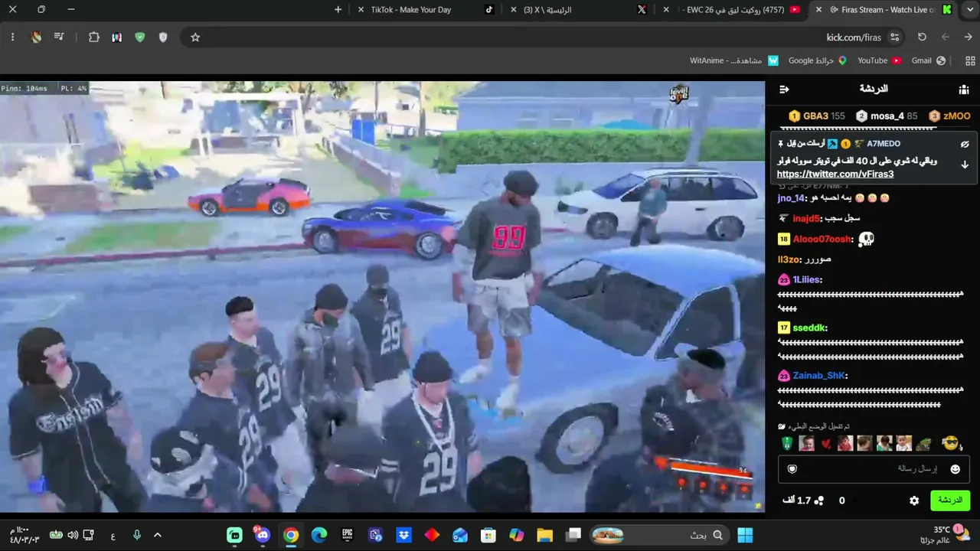Image resolution: width=980 pixels, height=551 pixels.
Task: Click username Alooo07oosh in chat
Action: (x=823, y=239)
